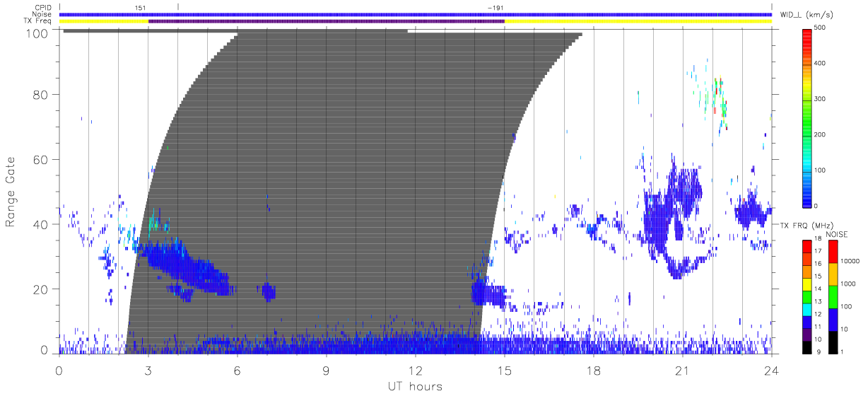Pick the cyan 12–13 MHz swatch in the TX FRQ legend
The width and height of the screenshot is (868, 401).
tap(807, 310)
